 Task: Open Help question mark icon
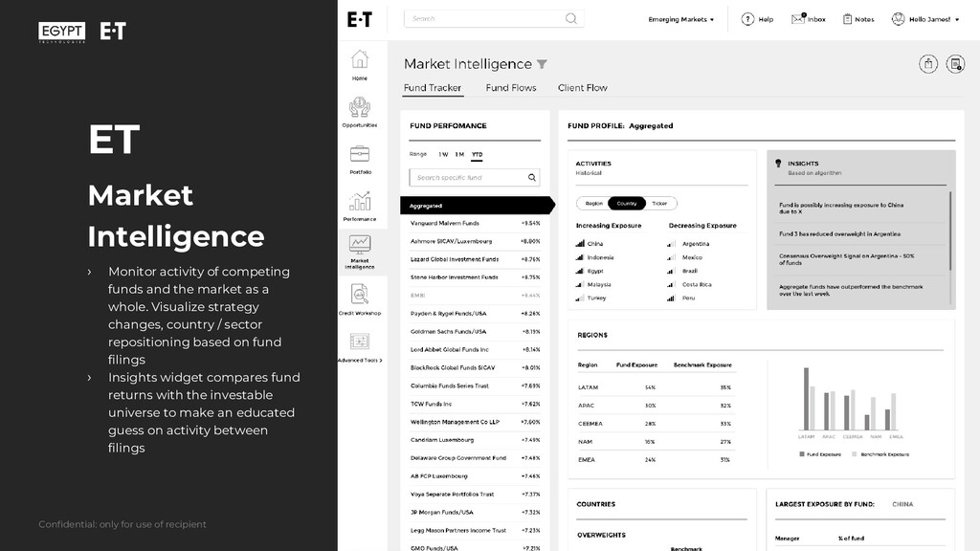[x=747, y=19]
